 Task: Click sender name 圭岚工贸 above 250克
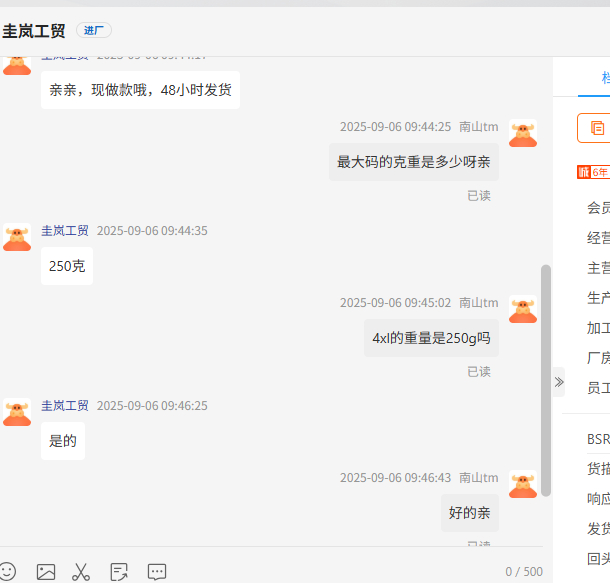(64, 231)
